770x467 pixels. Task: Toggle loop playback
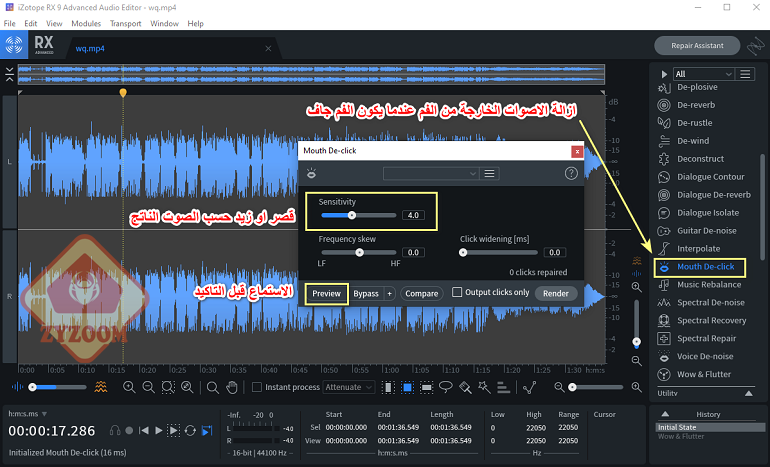pyautogui.click(x=190, y=431)
